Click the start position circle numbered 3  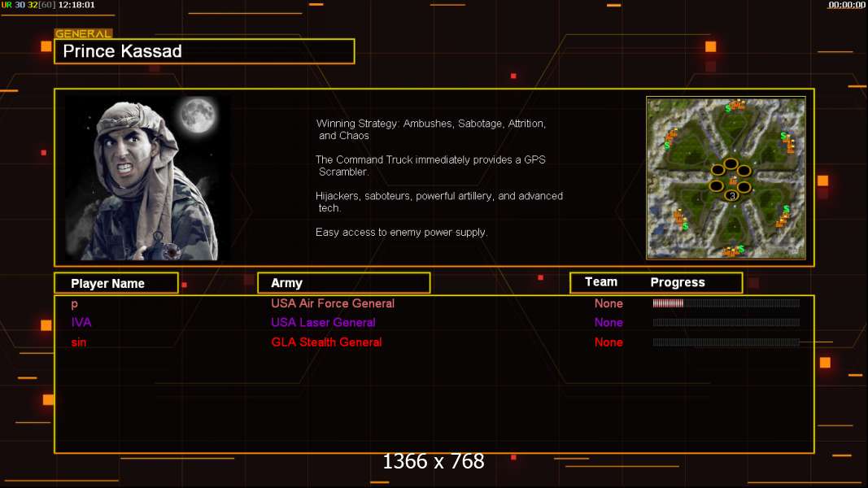(732, 195)
